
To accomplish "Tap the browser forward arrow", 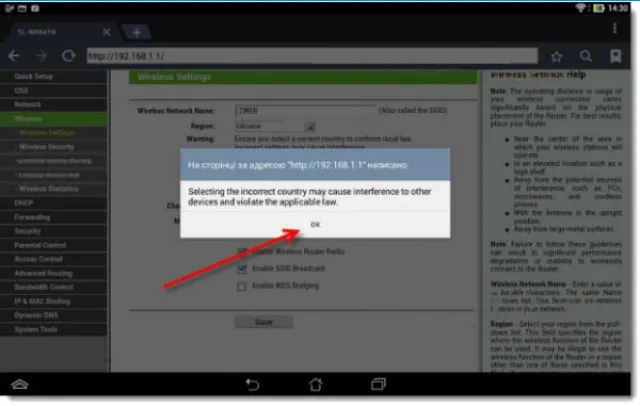I will (41, 56).
